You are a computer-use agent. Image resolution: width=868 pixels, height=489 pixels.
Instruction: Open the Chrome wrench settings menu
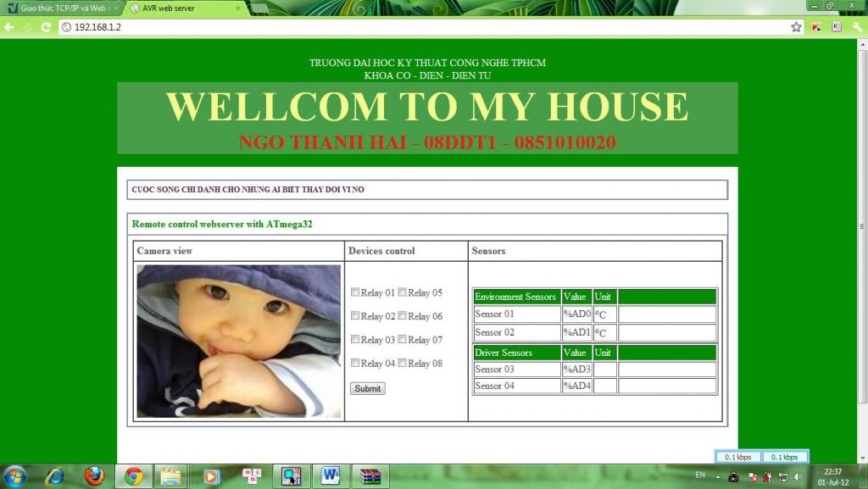[x=858, y=26]
